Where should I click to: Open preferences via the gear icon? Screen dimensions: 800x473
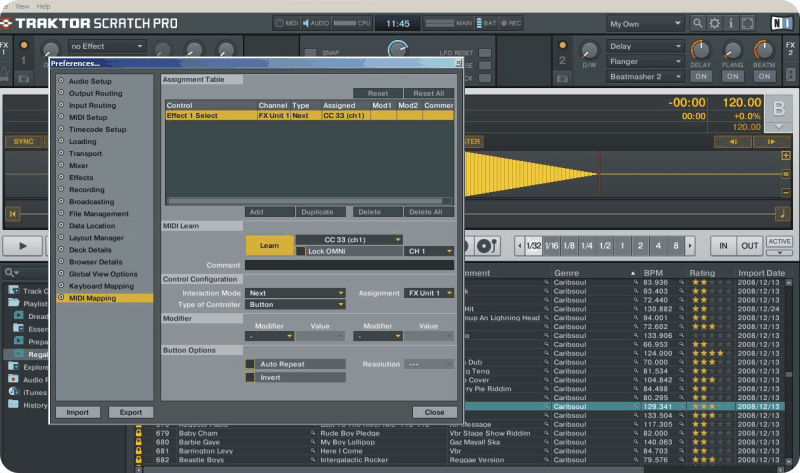tap(714, 22)
